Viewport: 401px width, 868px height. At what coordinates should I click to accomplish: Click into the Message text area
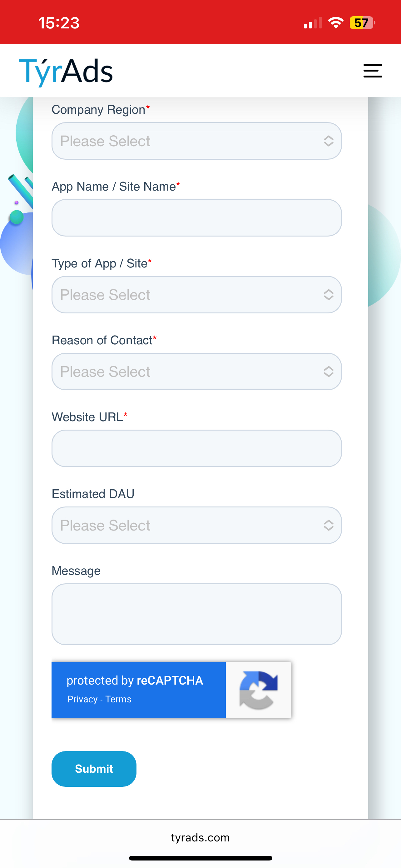[x=197, y=614]
